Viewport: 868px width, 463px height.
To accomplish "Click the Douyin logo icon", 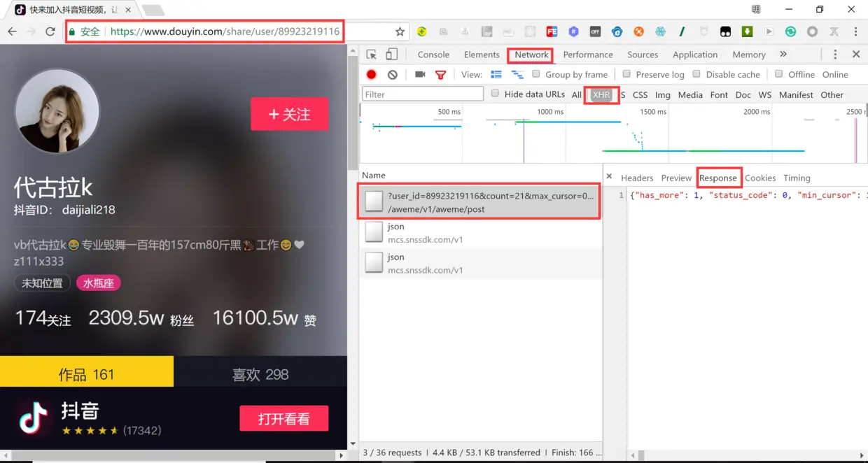I will pos(33,418).
